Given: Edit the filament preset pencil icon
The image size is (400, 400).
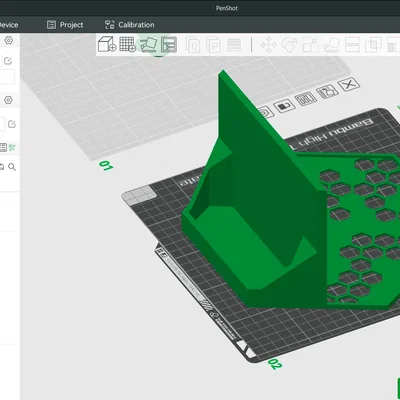Looking at the screenshot, I should tap(12, 124).
